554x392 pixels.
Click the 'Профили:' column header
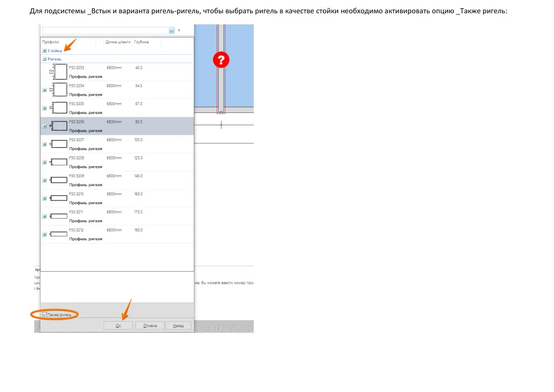tap(50, 42)
